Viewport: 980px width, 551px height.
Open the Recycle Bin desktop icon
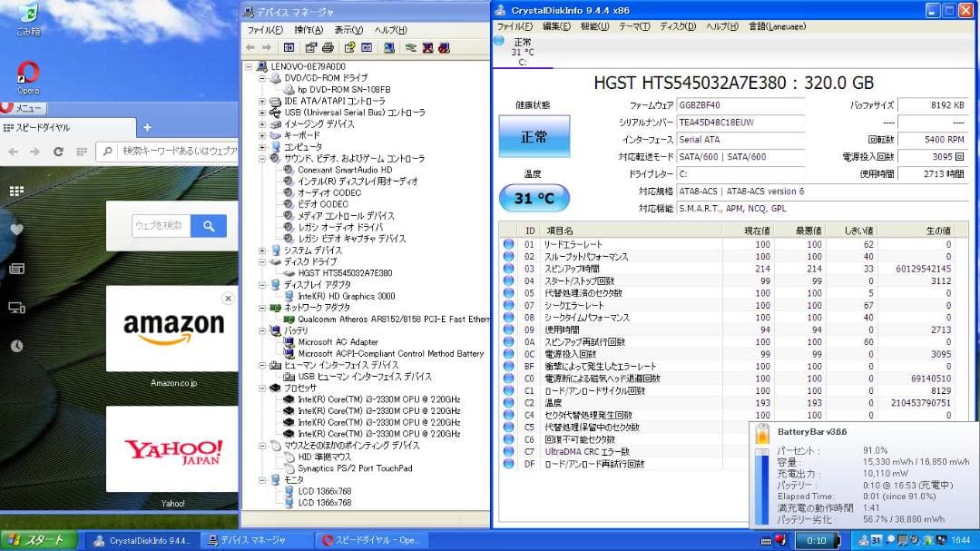click(28, 19)
